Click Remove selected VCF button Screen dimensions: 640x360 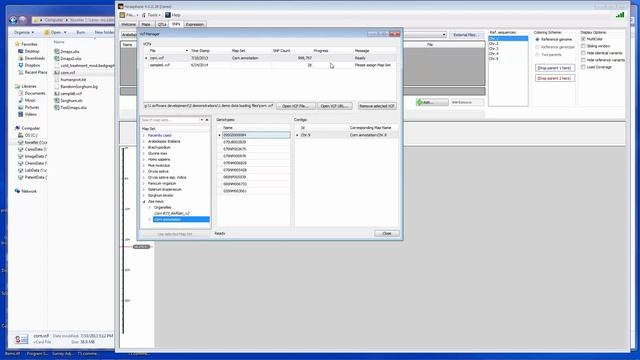[377, 106]
